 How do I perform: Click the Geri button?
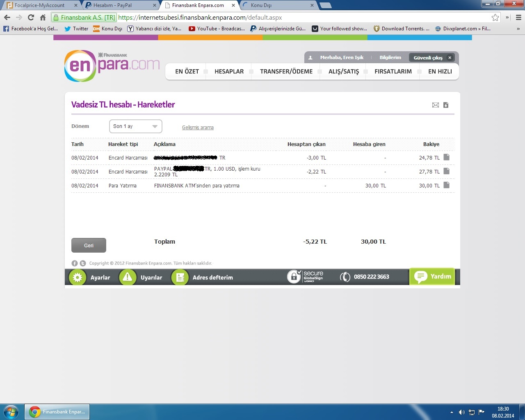89,245
